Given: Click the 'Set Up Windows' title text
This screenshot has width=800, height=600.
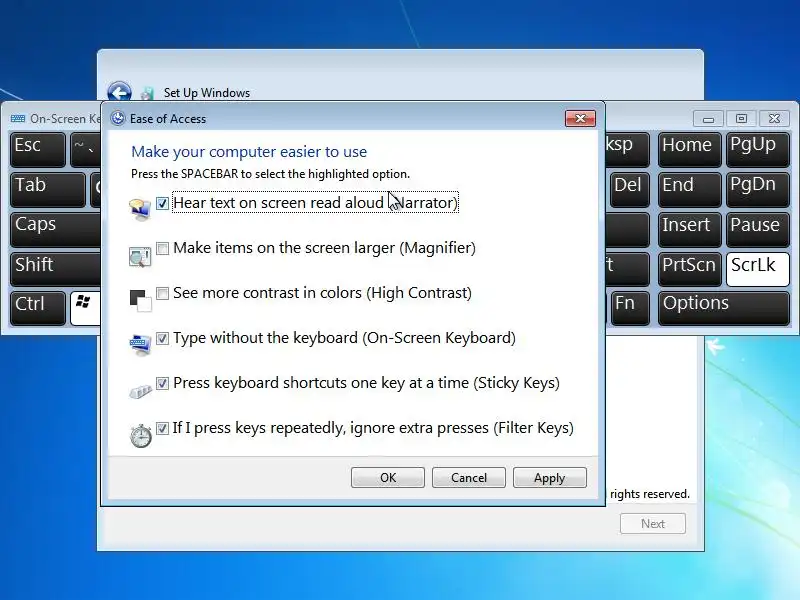Looking at the screenshot, I should click(207, 93).
